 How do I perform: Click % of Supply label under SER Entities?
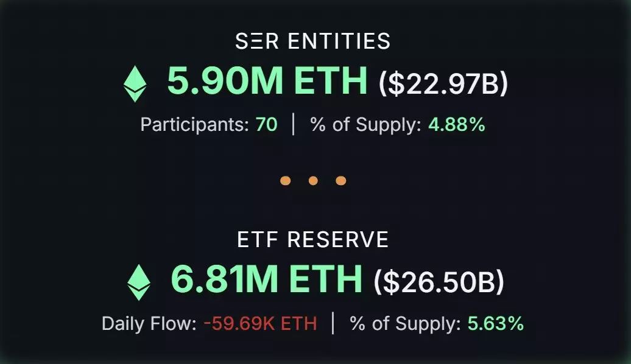[x=365, y=125]
